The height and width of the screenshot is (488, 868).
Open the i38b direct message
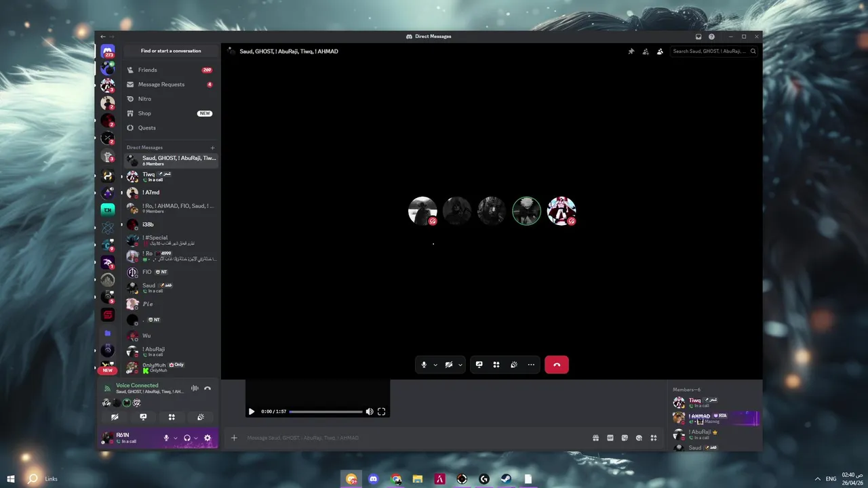(171, 224)
